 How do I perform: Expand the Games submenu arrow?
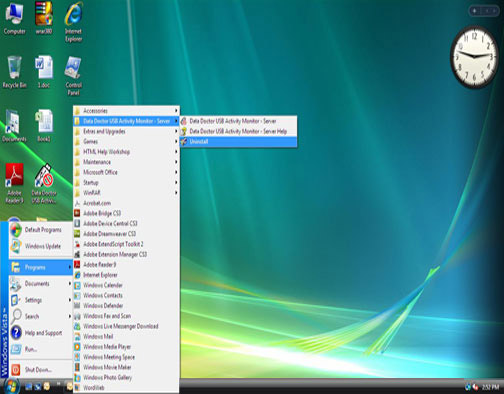176,142
